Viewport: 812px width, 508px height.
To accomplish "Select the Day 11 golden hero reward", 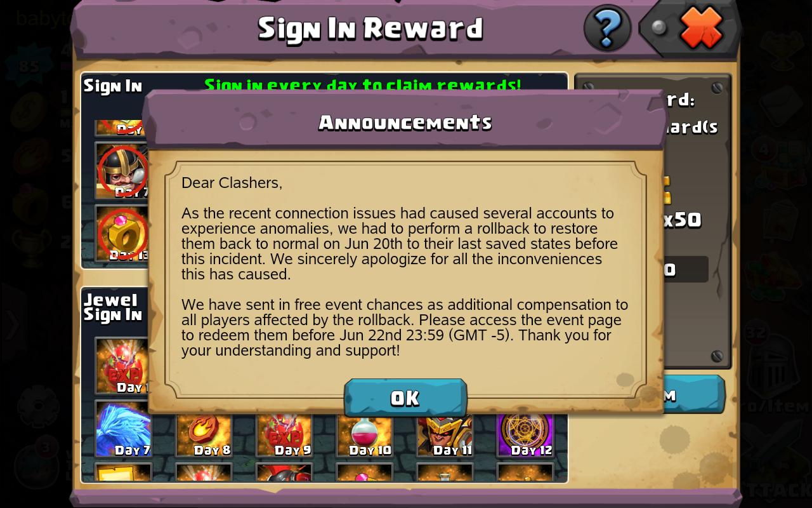I will pyautogui.click(x=445, y=436).
